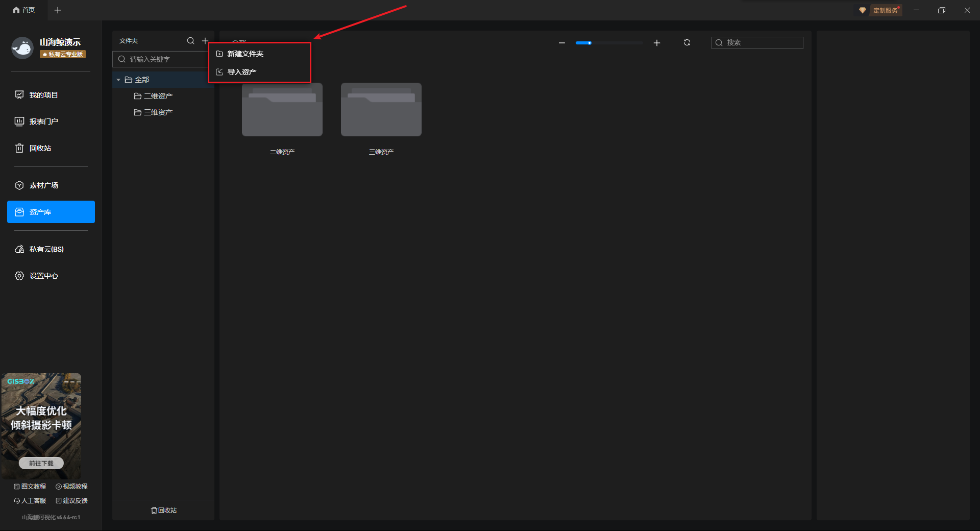The image size is (980, 531).
Task: Click the thumbnail size slider
Action: (608, 43)
